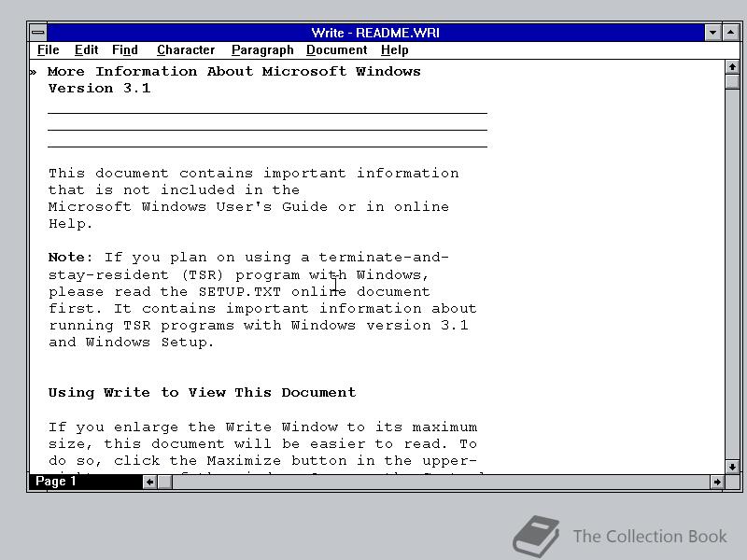This screenshot has height=560, width=747.
Task: Open the Find menu
Action: pos(125,50)
